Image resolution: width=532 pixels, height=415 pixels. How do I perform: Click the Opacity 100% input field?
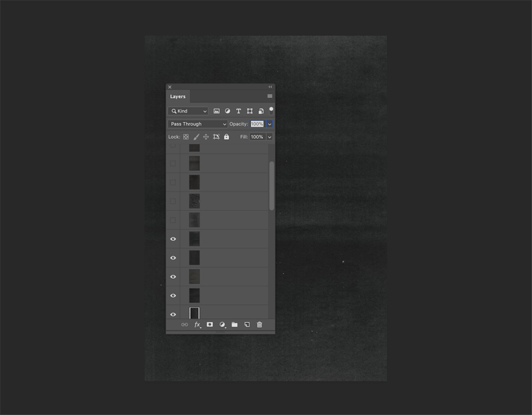[x=257, y=124]
